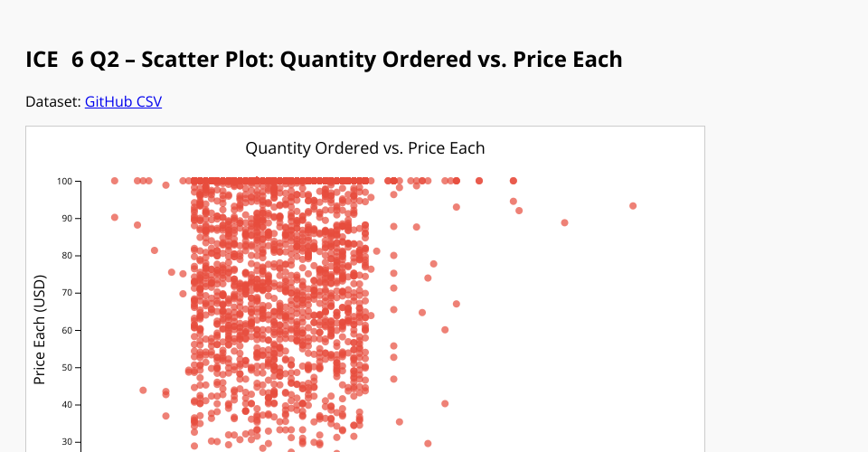
Task: Click the ICE 6 Q2 page heading
Action: (x=324, y=60)
